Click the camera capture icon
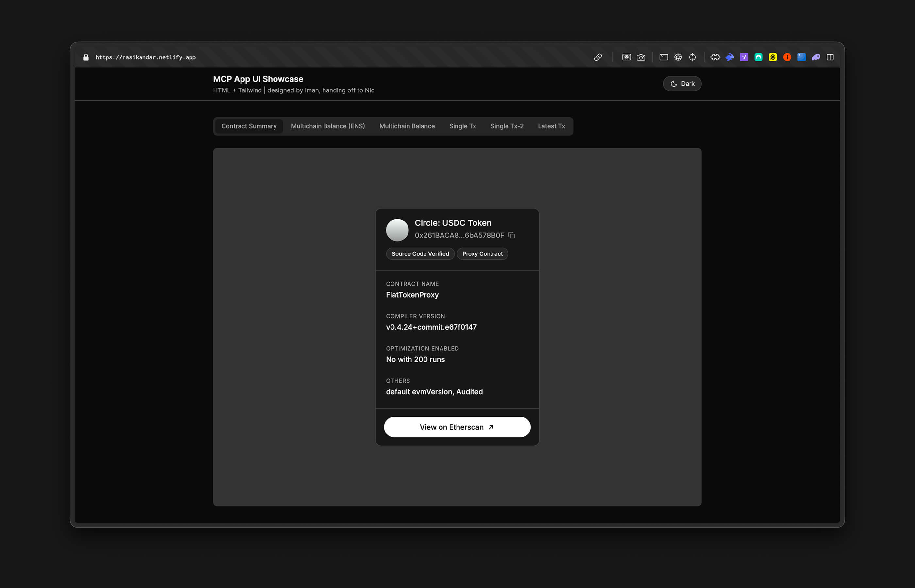The image size is (915, 588). (x=641, y=57)
